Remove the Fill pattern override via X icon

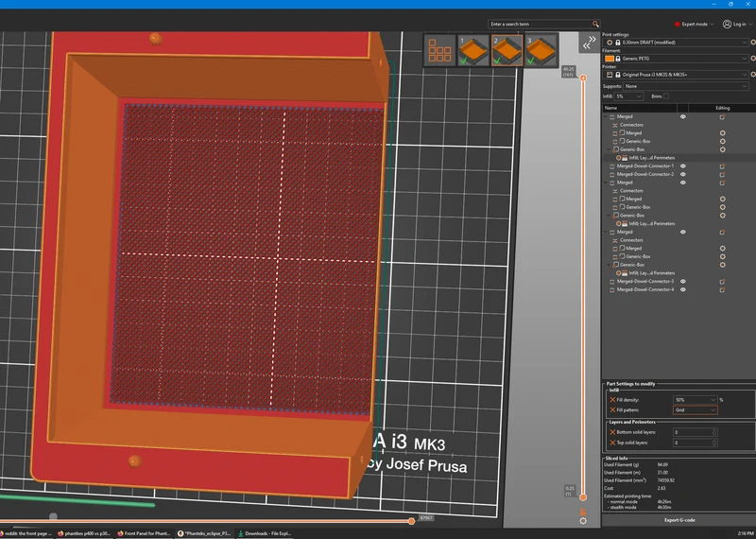coord(612,409)
